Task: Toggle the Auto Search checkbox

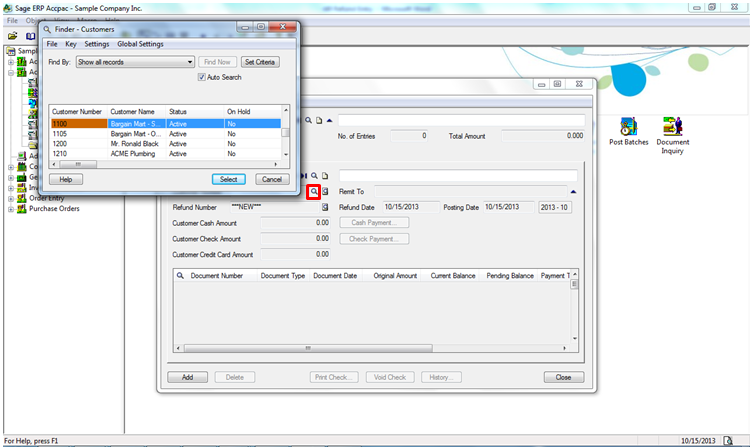Action: tap(202, 77)
